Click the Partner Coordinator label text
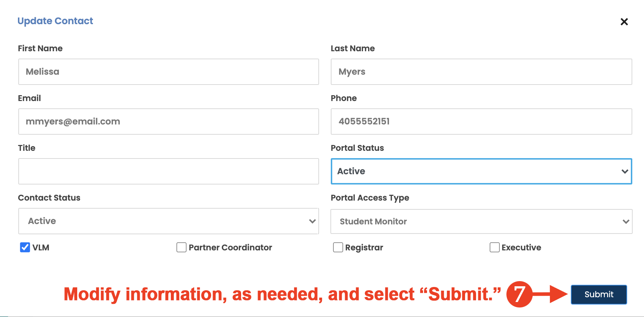 [230, 247]
